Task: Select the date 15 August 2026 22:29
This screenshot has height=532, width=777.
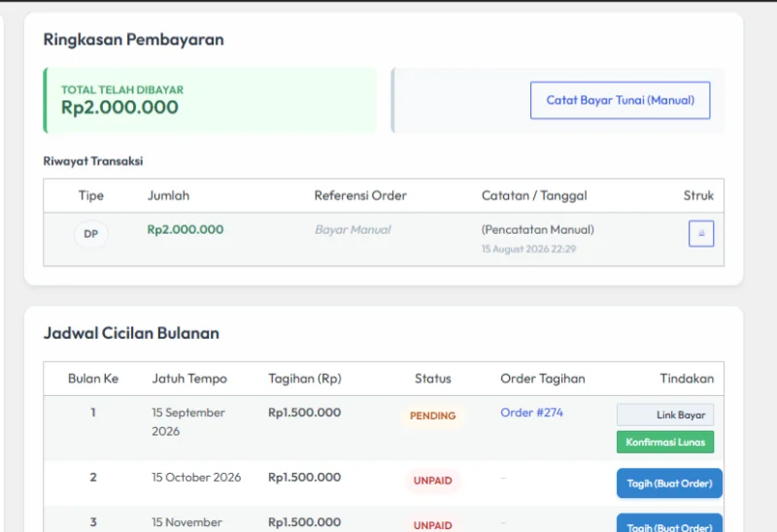Action: point(528,249)
